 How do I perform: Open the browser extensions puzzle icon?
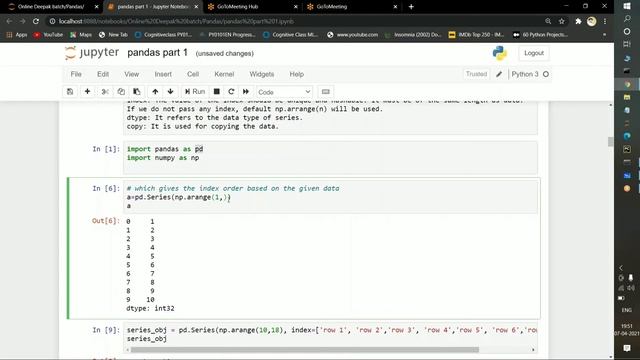(x=578, y=21)
